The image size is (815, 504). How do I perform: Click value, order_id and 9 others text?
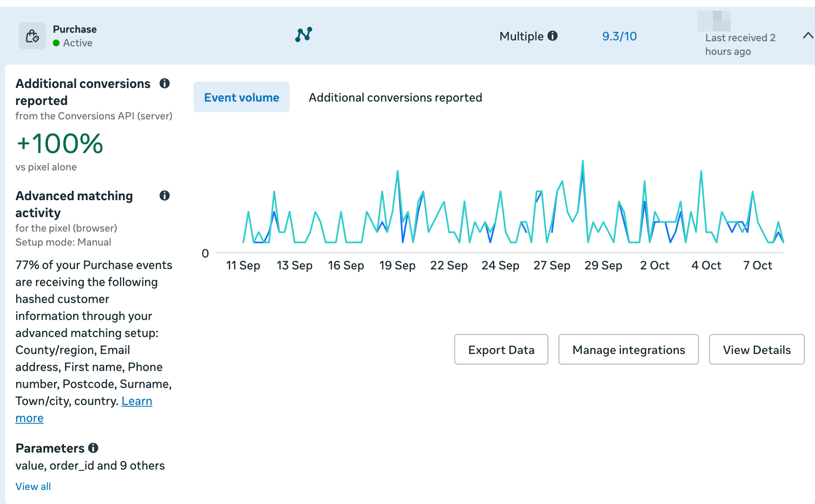click(x=90, y=466)
